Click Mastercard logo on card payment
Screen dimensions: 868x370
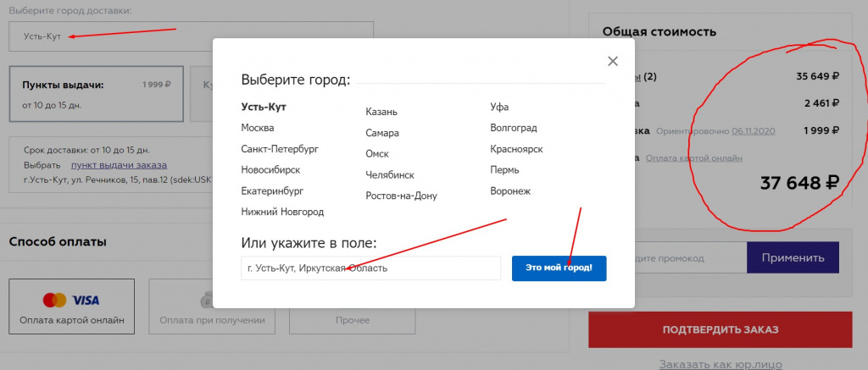tap(55, 301)
